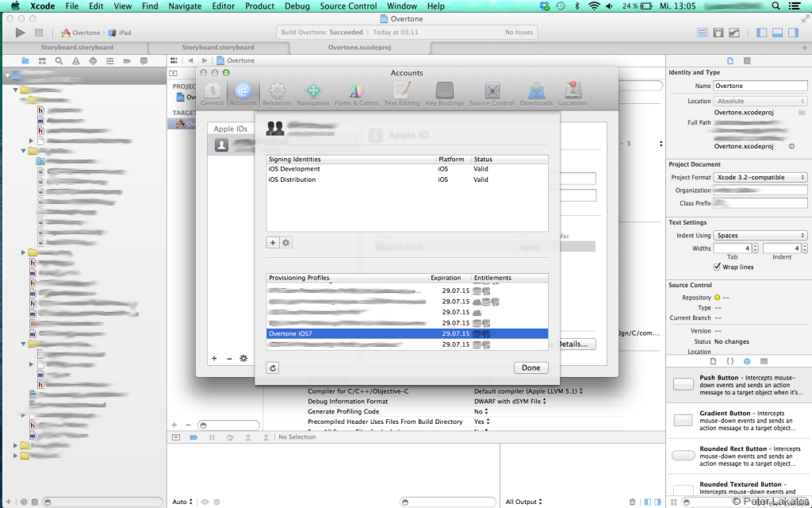Open Source Control preferences pane
The image size is (812, 508).
pyautogui.click(x=492, y=94)
